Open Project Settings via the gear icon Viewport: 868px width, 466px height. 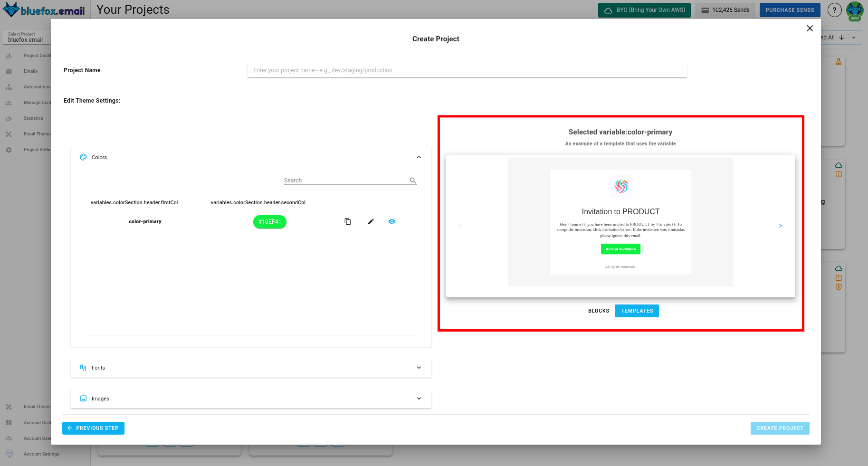[9, 149]
